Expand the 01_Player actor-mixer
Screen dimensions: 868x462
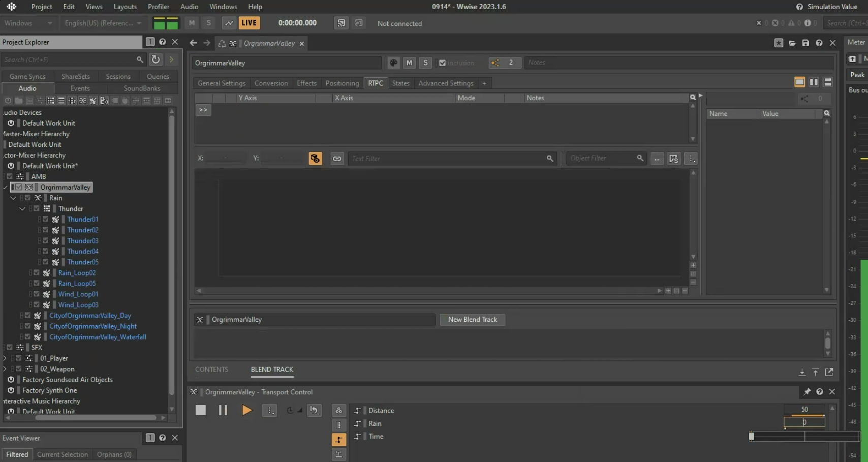[x=5, y=358]
